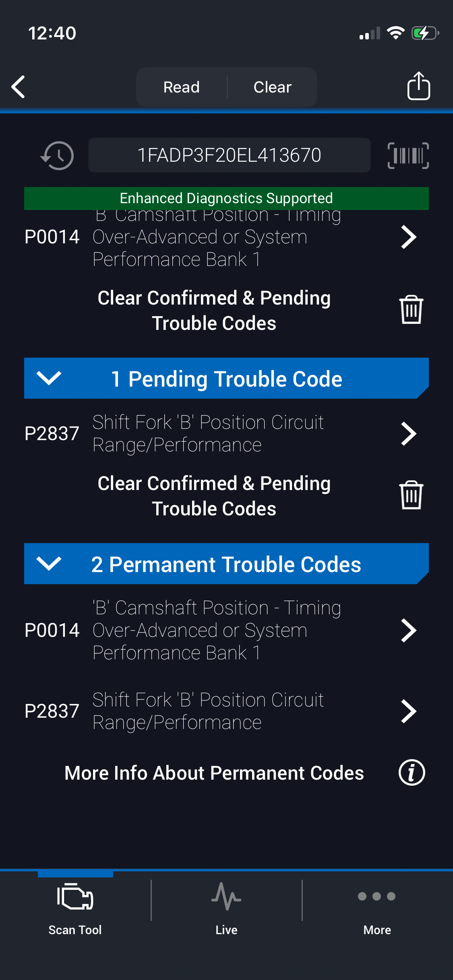Open permanent P0014 Camshaft Position details

pyautogui.click(x=408, y=630)
